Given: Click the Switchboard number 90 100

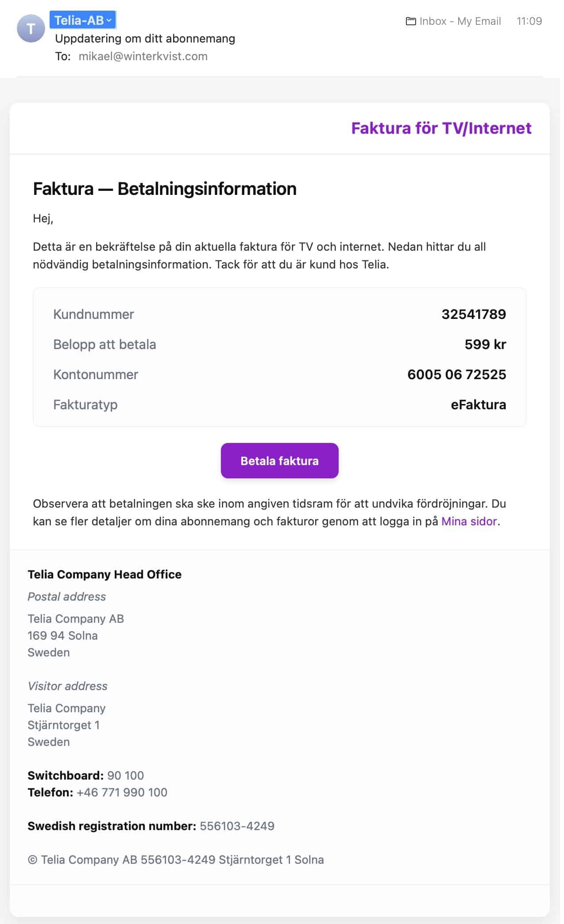Looking at the screenshot, I should point(125,776).
